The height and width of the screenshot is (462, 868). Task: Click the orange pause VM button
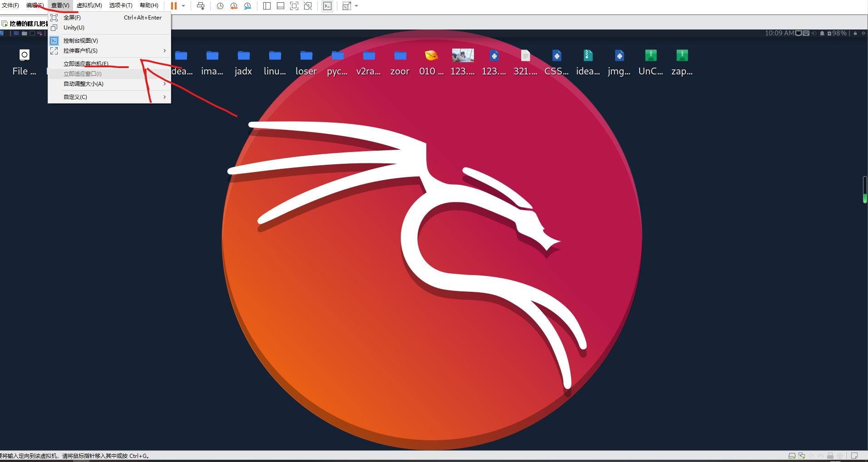pos(174,6)
